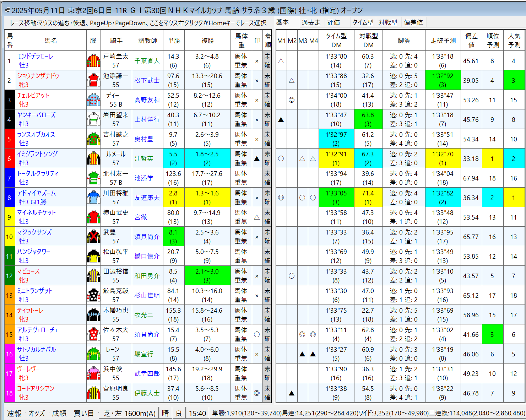
Task: Click the race navigation hint bar
Action: click(x=138, y=23)
